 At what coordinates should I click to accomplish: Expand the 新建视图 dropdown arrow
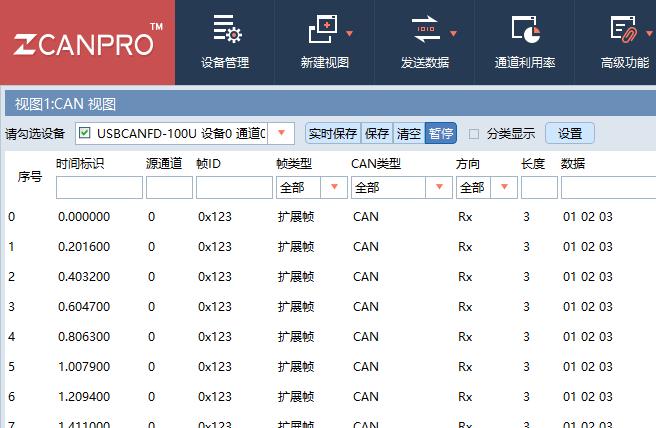tap(349, 33)
